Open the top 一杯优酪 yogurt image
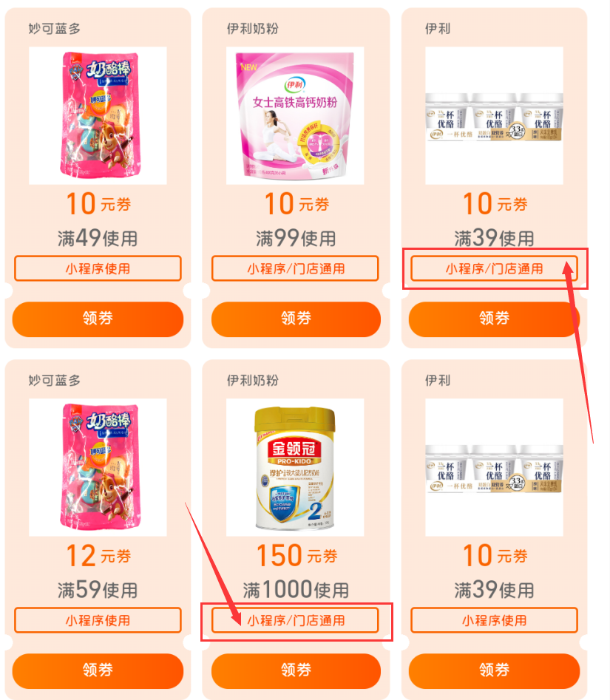The image size is (610, 700). click(495, 115)
